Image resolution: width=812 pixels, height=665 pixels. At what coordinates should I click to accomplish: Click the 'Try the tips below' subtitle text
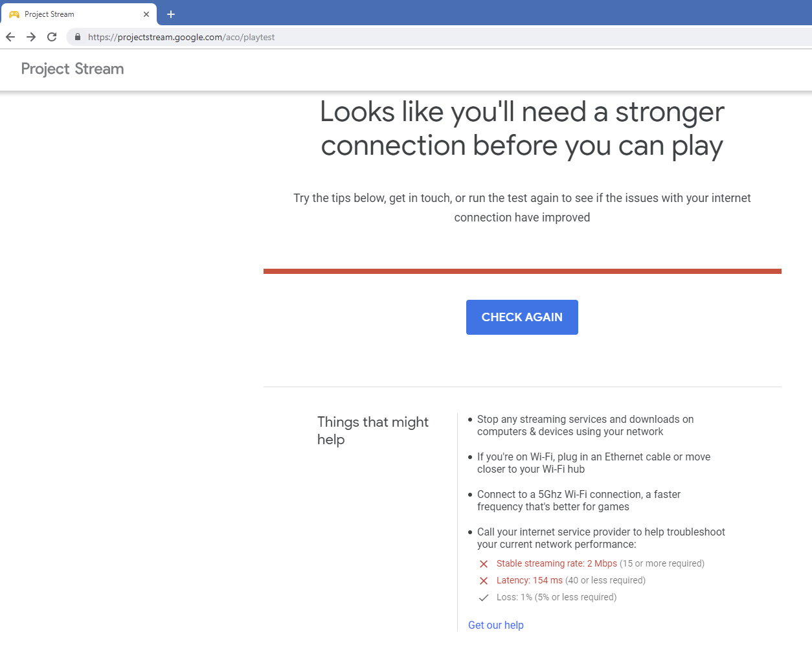(522, 208)
